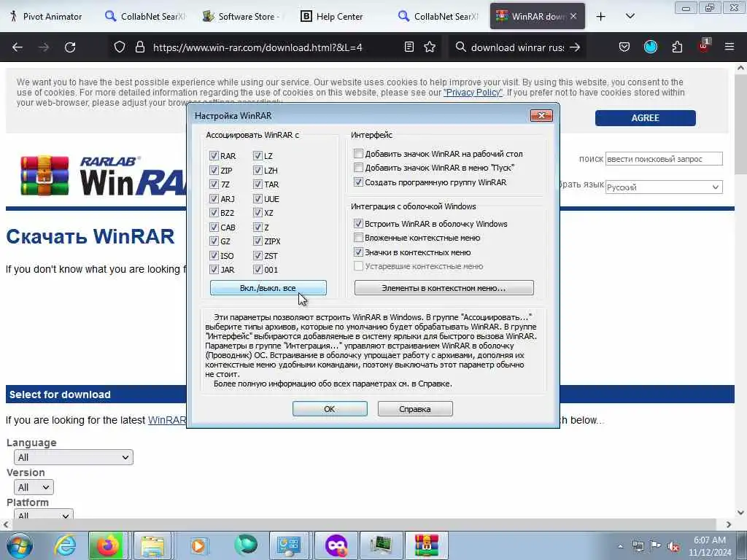Accept cookies with the AGREE button
Viewport: 747px width, 560px height.
(x=645, y=117)
